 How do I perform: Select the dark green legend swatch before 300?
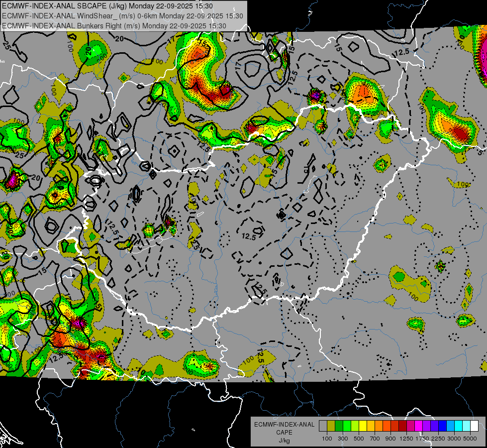click(339, 426)
